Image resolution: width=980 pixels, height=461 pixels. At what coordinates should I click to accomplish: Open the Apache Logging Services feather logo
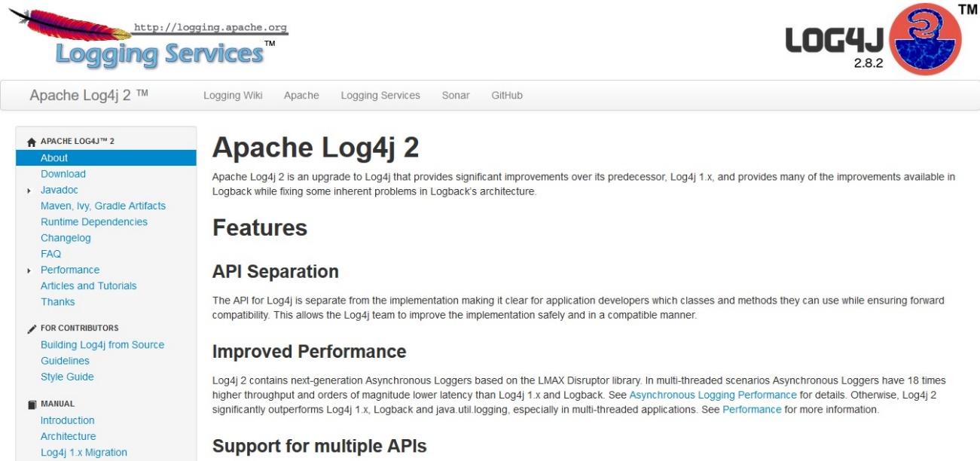click(148, 38)
